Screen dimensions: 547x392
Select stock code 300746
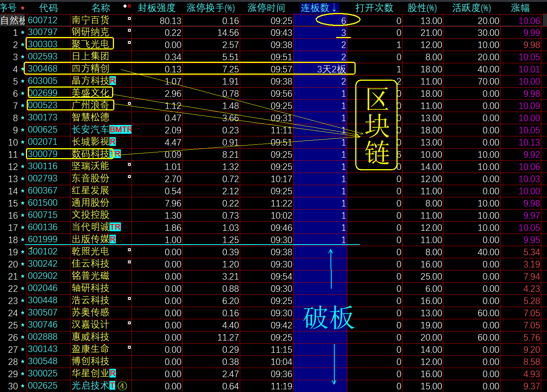[x=43, y=325]
